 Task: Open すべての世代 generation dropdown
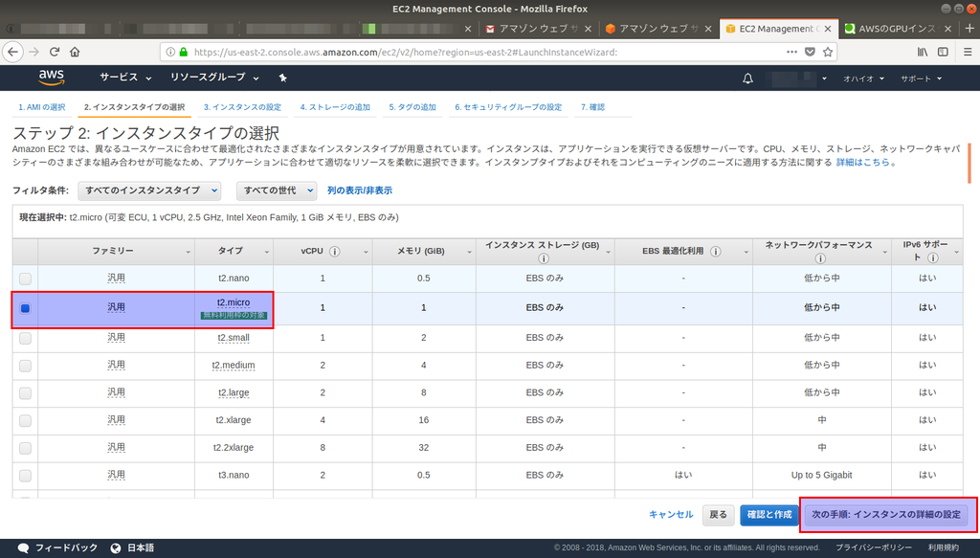277,190
